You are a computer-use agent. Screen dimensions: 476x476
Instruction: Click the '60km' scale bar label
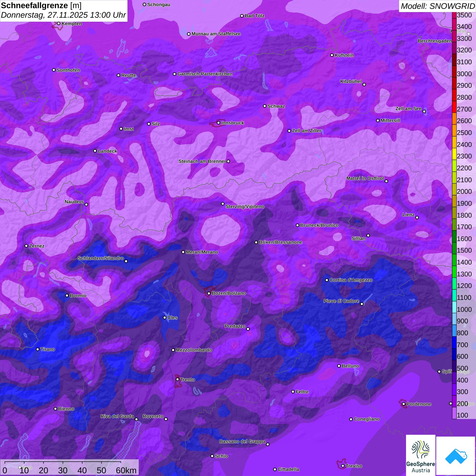[x=126, y=470]
